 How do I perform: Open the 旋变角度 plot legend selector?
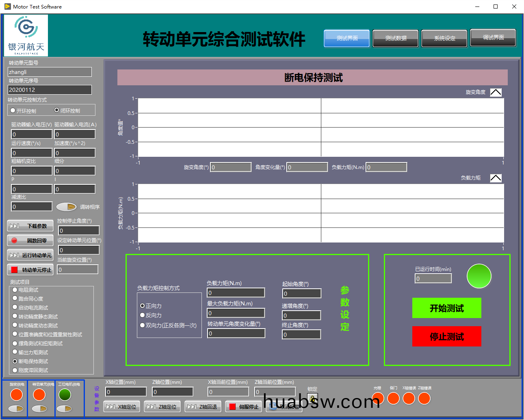point(496,92)
